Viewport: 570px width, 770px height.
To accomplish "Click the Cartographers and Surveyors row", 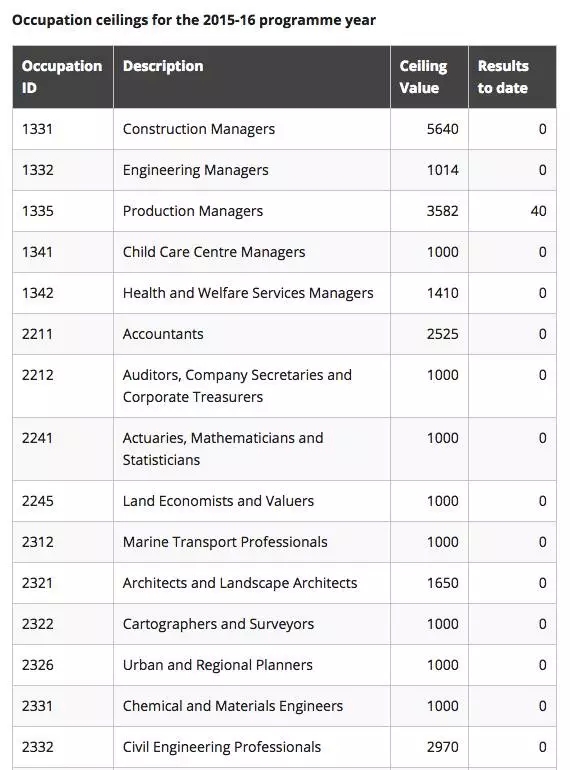I will pos(284,624).
